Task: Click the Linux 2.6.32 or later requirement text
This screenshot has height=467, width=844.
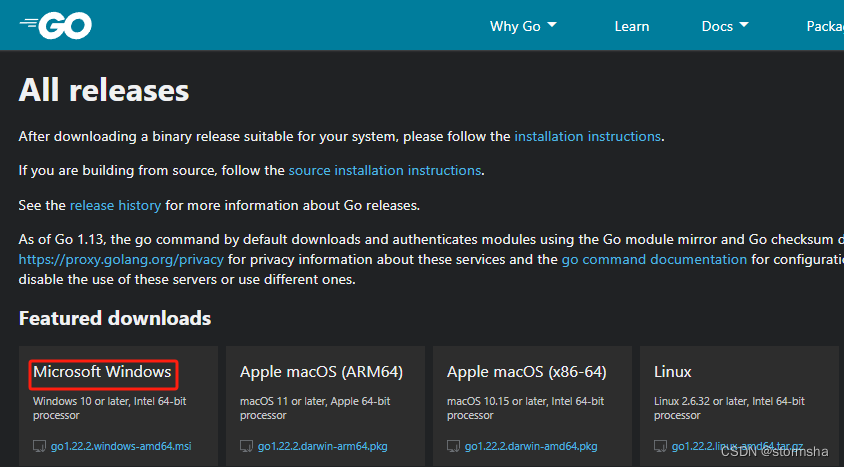Action: tap(729, 408)
